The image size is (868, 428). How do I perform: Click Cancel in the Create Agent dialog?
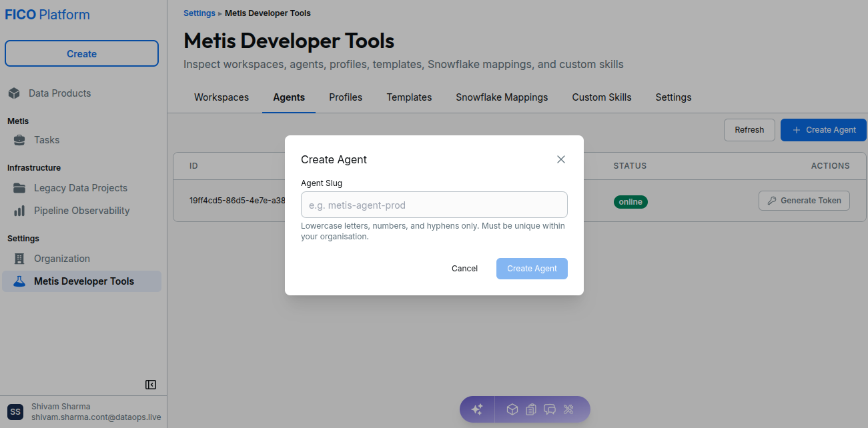pos(464,269)
